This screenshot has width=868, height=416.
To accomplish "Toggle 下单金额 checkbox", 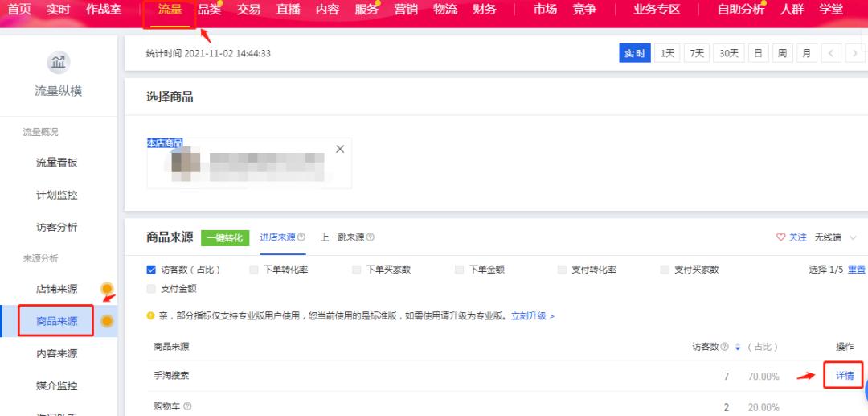I will tap(460, 270).
